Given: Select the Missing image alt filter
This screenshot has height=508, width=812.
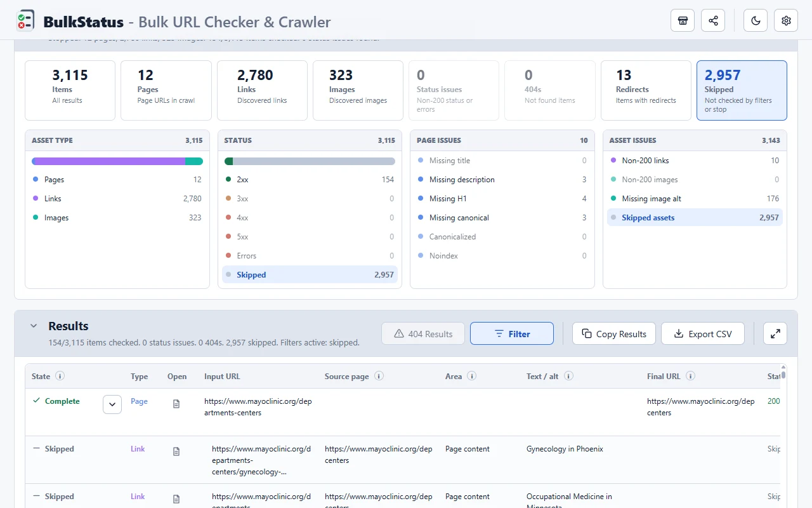Looking at the screenshot, I should click(695, 198).
